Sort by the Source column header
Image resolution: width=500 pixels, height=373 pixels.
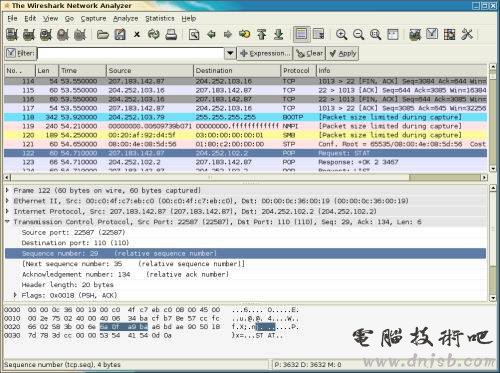(x=150, y=70)
